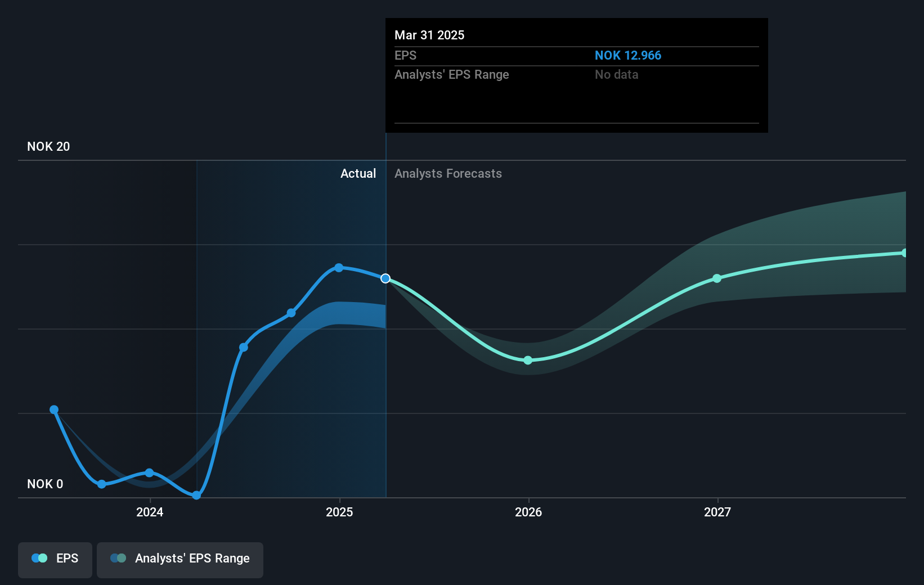924x585 pixels.
Task: Click the 'NOK 0' y-axis label
Action: tap(45, 484)
